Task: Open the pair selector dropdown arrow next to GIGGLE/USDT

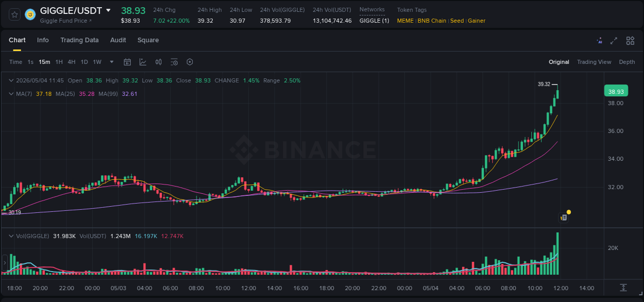Action: [108, 10]
